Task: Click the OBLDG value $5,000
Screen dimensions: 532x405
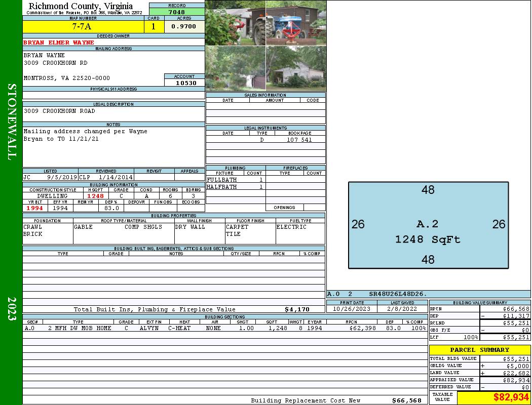Action: click(x=518, y=366)
